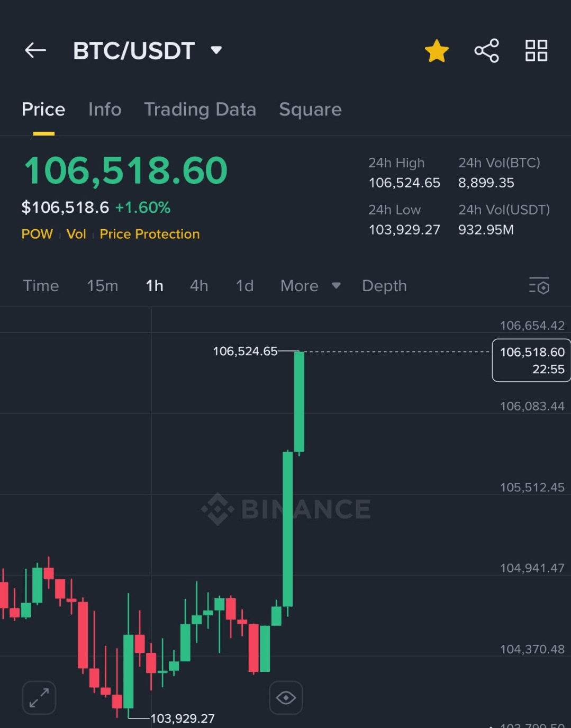Viewport: 571px width, 728px height.
Task: Select the Time line chart view
Action: [x=41, y=286]
